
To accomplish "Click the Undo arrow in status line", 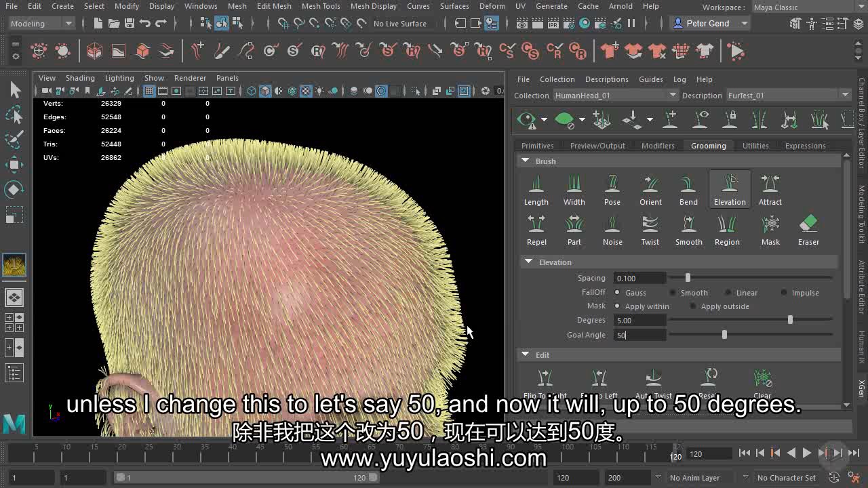I will pos(144,23).
